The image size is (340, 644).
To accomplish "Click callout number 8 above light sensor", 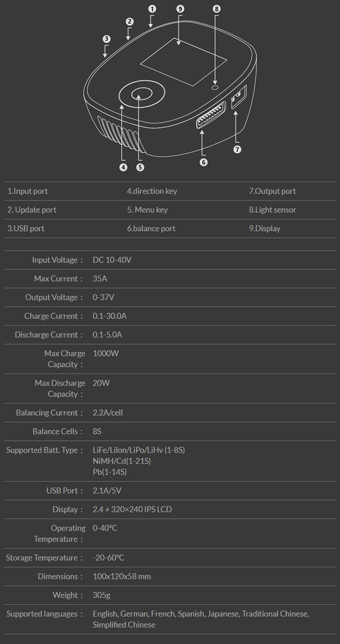I will 216,9.
